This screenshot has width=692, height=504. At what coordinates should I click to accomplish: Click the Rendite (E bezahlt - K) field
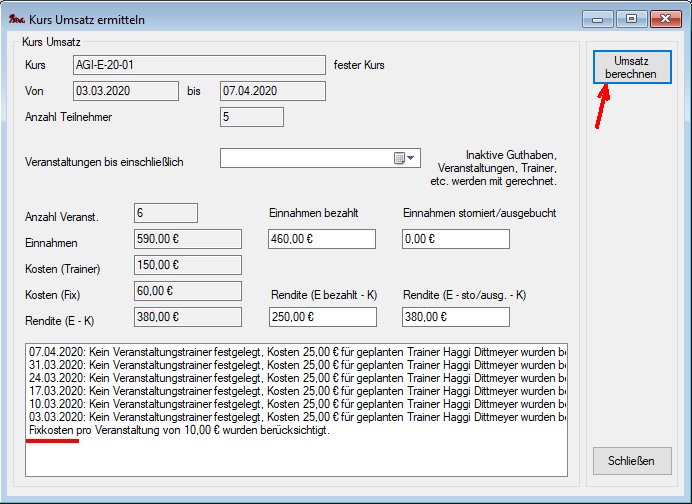(322, 316)
